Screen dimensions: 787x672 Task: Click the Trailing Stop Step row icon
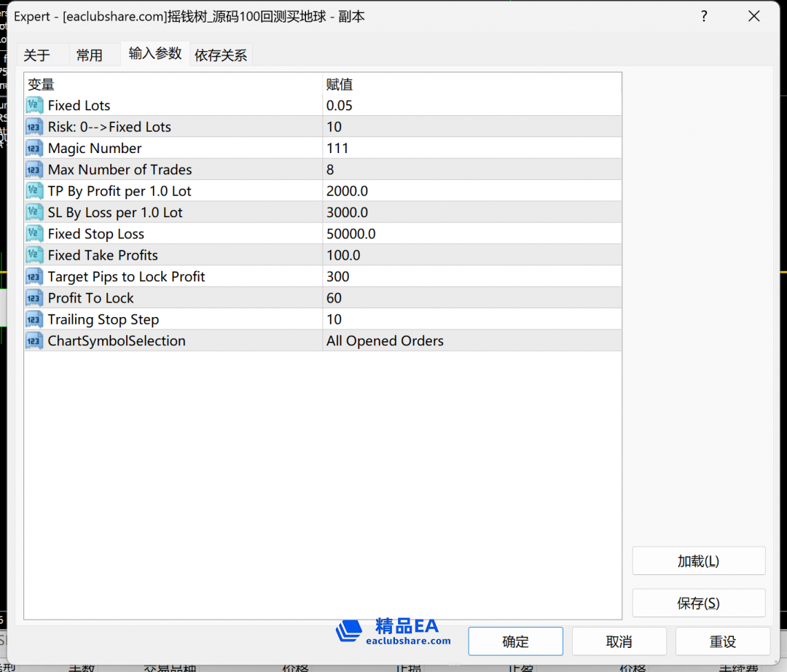[35, 319]
